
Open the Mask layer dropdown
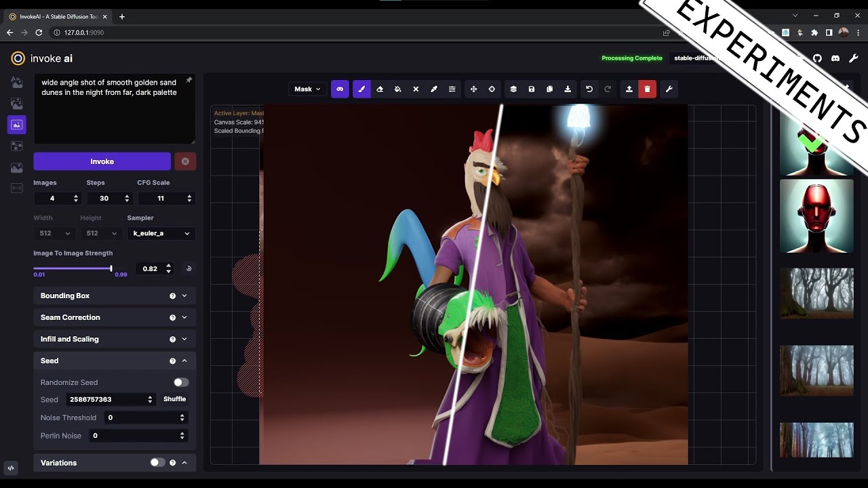[308, 89]
